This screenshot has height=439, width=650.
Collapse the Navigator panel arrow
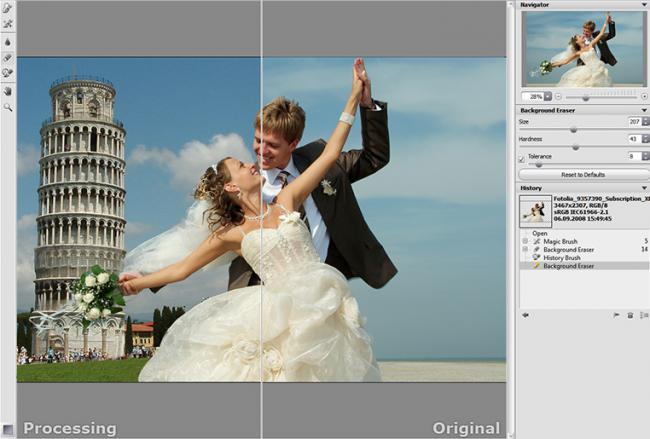[644, 5]
